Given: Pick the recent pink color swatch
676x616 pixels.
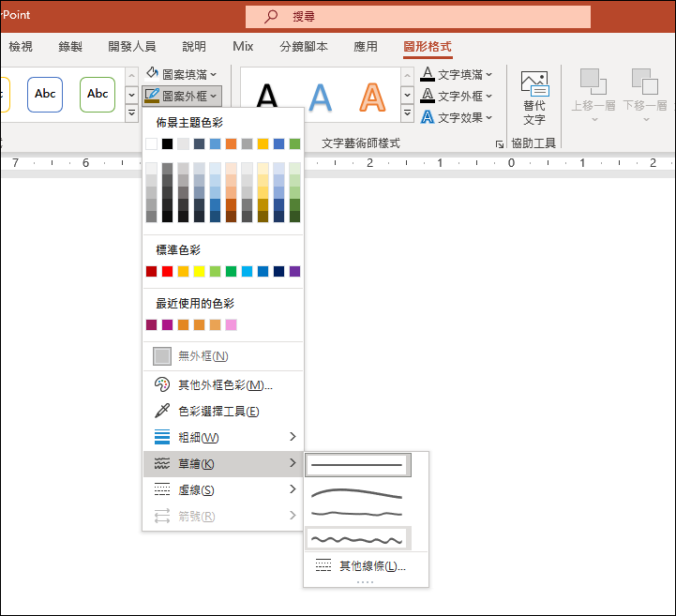Looking at the screenshot, I should (231, 325).
